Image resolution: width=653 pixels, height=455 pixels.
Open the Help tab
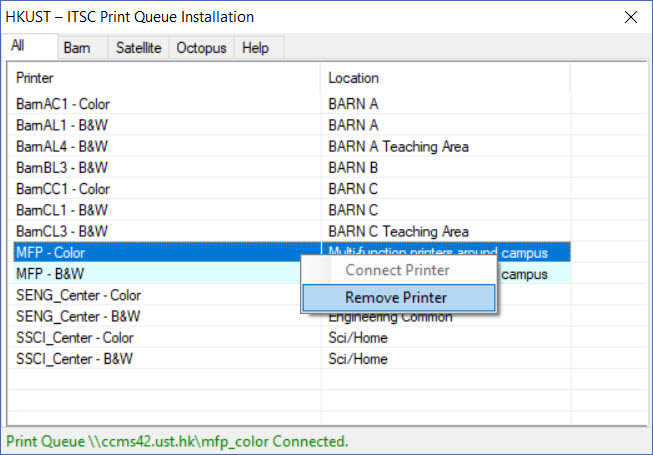pos(255,48)
